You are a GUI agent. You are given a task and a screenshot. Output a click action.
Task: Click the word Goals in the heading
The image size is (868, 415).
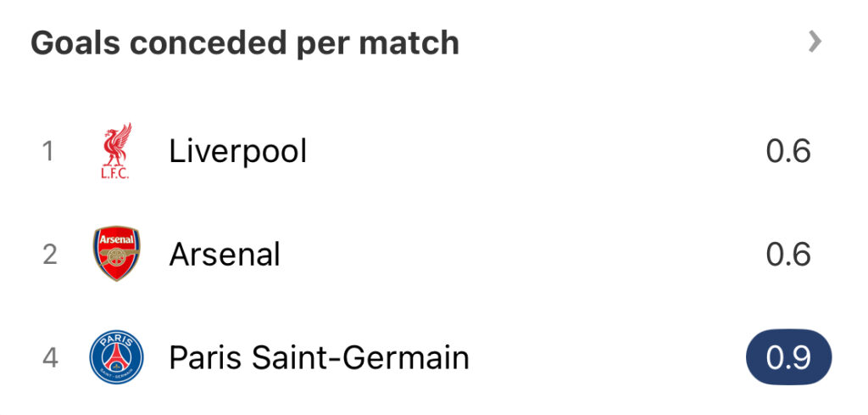[x=75, y=42]
